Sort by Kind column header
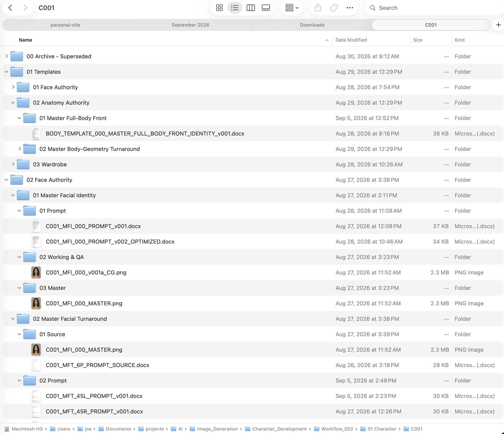The width and height of the screenshot is (504, 434). click(x=459, y=40)
